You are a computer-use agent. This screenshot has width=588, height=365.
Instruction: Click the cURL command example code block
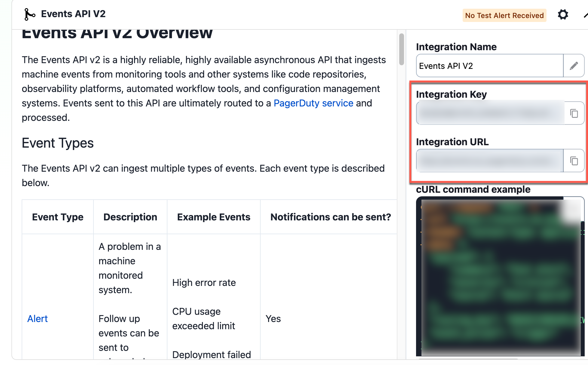tap(500, 277)
